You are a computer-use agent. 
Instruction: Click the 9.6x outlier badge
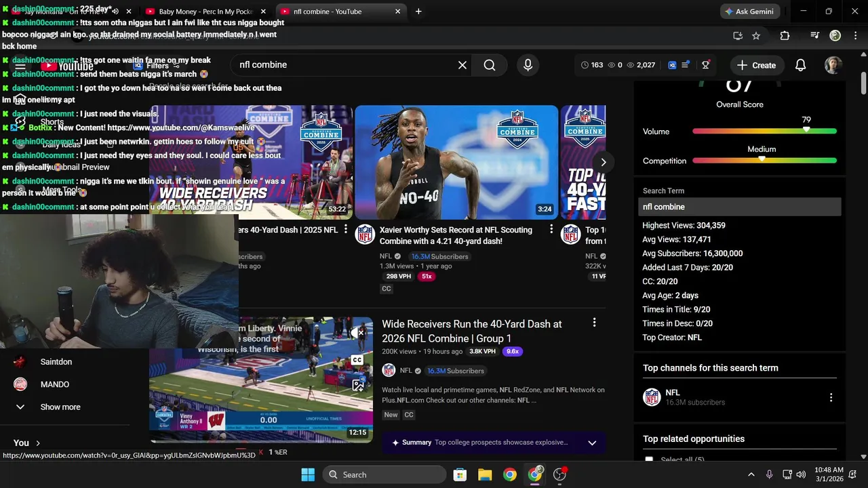coord(513,351)
